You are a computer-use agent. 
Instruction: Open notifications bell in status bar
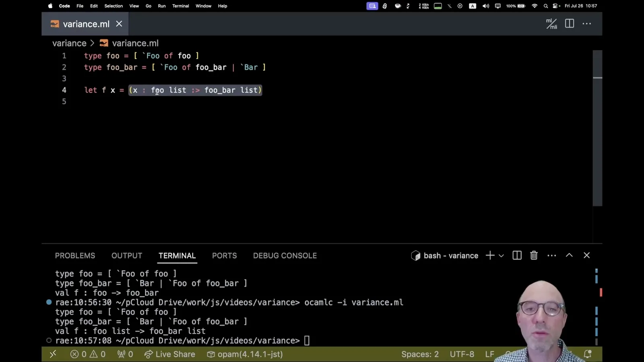tap(588, 354)
